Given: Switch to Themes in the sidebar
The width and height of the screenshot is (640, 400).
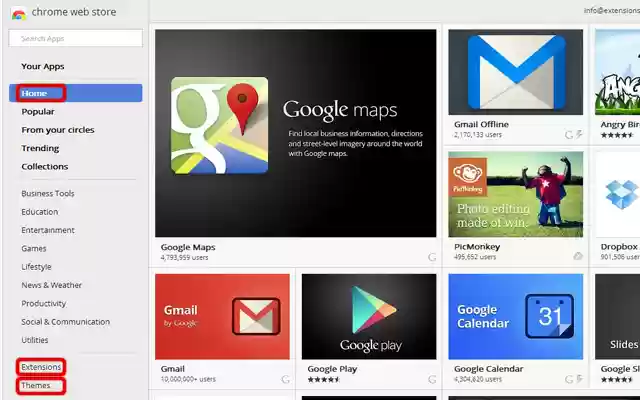Looking at the screenshot, I should coord(36,385).
